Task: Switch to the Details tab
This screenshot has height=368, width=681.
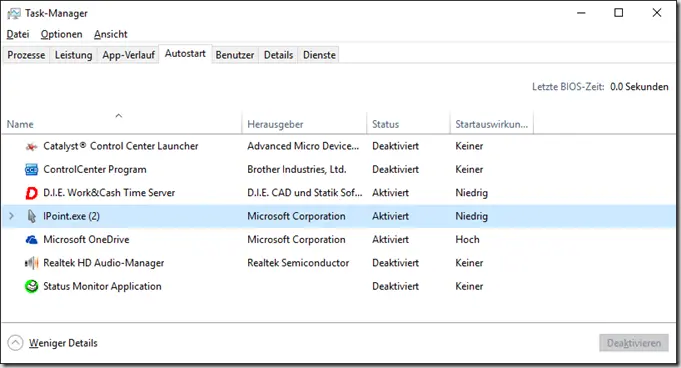Action: coord(278,55)
